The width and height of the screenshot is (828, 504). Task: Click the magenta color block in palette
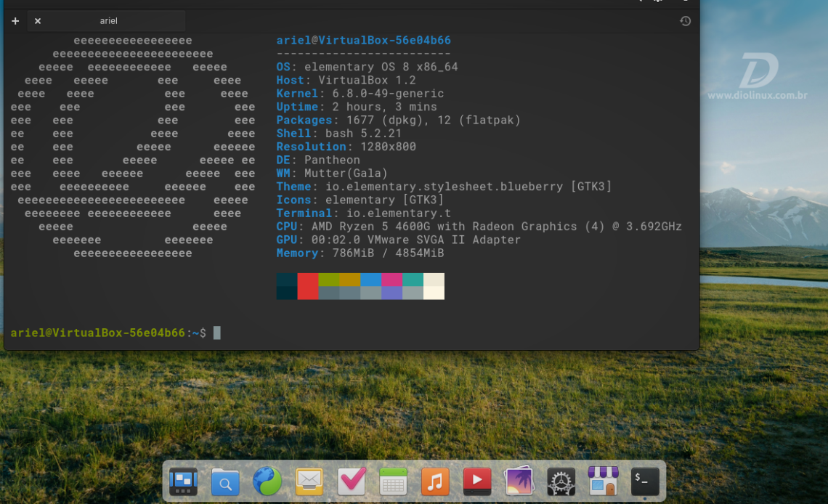coord(391,280)
